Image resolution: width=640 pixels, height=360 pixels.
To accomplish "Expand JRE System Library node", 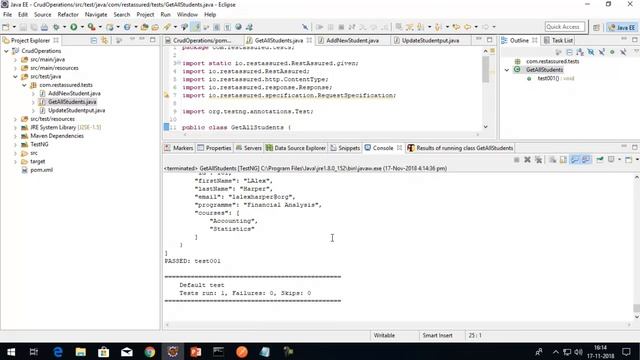I will tap(16, 127).
